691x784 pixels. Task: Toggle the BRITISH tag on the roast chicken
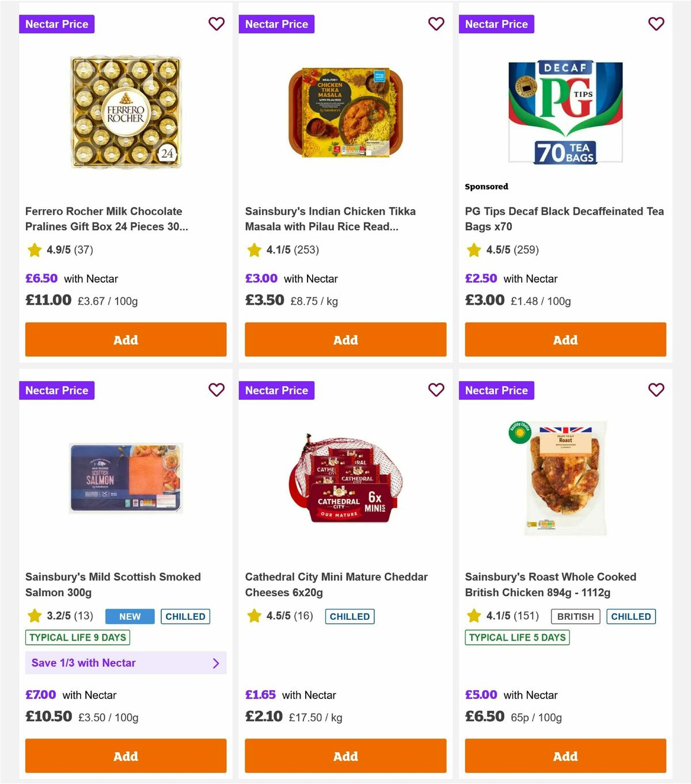(x=575, y=616)
